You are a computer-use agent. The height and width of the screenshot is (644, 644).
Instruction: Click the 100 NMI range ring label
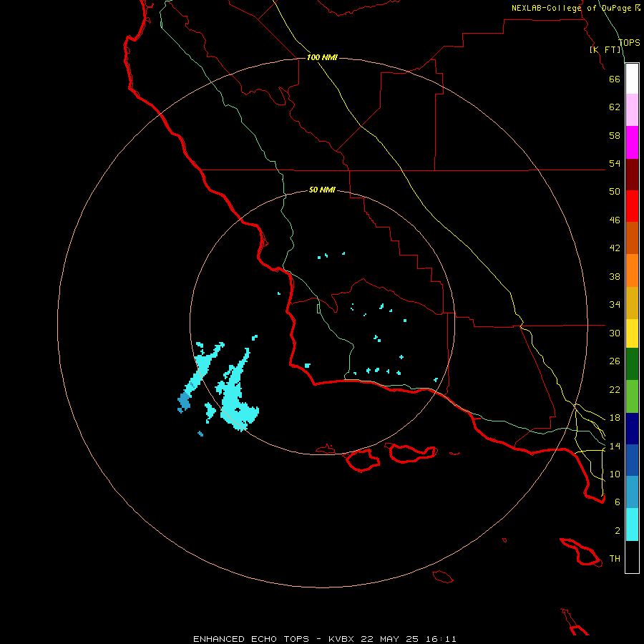322,57
